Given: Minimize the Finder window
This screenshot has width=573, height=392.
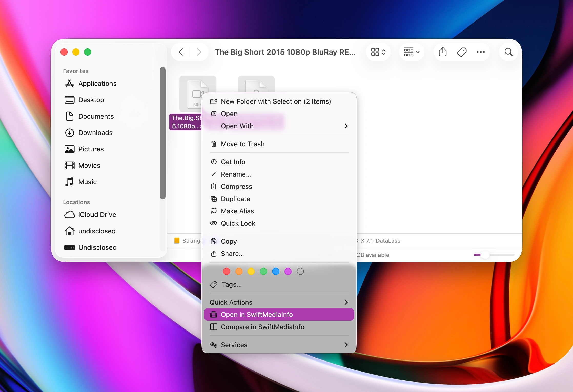Looking at the screenshot, I should click(76, 52).
